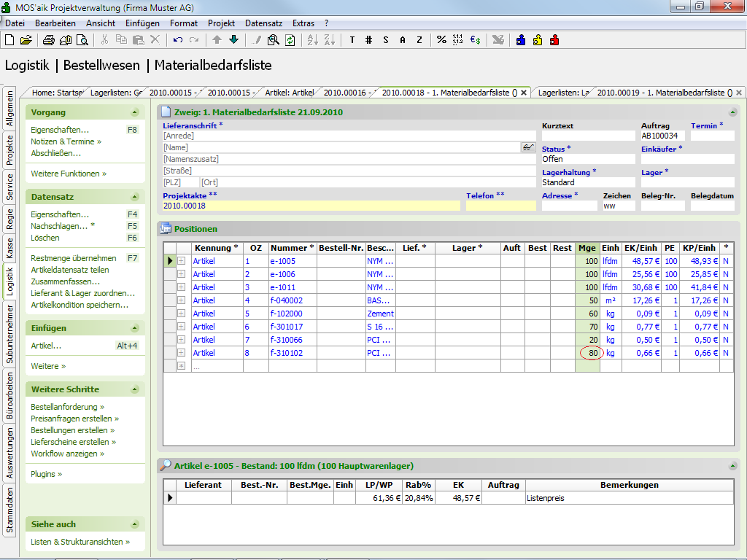Screen dimensions: 747x560
Task: Click the euro-dollar currency toolbar icon
Action: tap(475, 40)
